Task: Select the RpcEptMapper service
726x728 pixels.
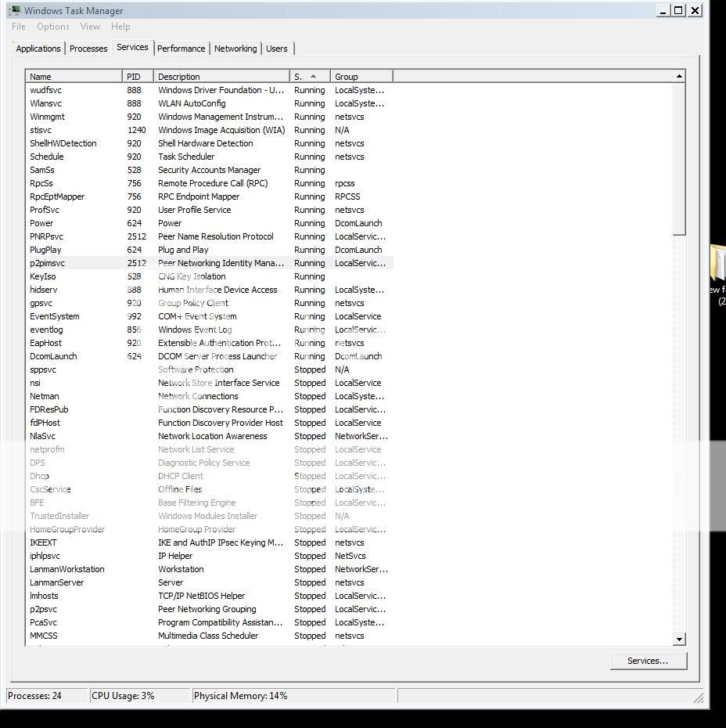Action: coord(210,196)
